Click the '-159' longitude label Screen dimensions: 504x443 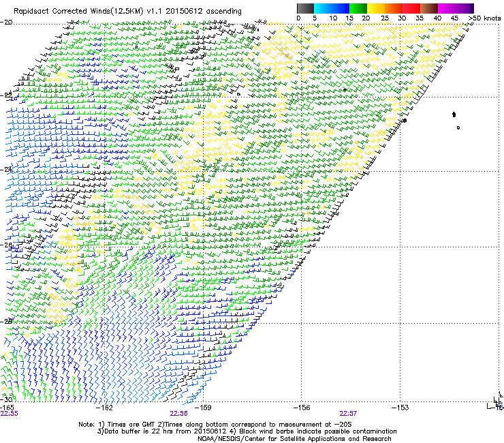point(203,408)
